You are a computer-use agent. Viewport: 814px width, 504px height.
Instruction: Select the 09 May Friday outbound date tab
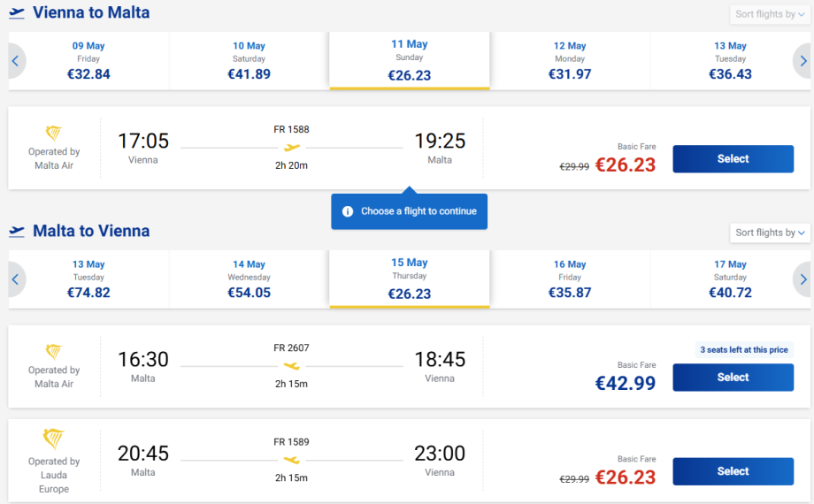point(88,60)
